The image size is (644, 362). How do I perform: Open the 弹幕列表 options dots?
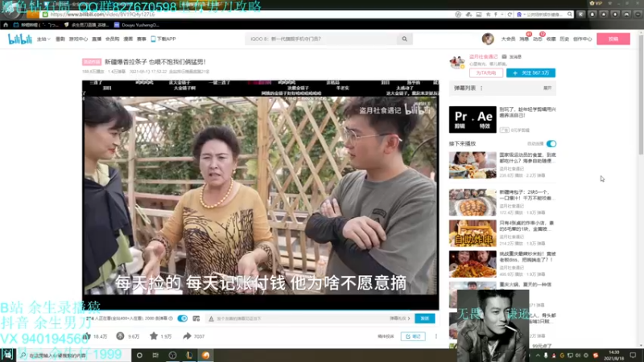481,88
